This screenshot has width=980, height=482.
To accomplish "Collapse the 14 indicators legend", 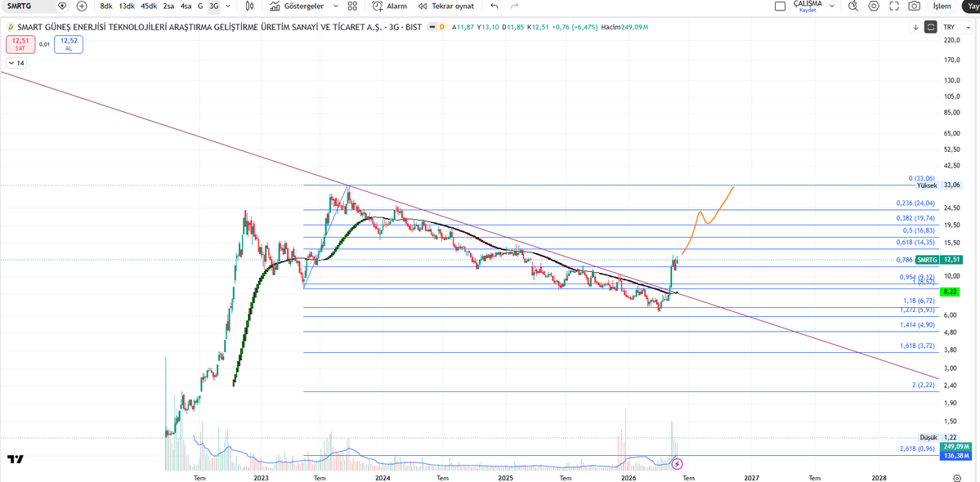I will coord(16,62).
